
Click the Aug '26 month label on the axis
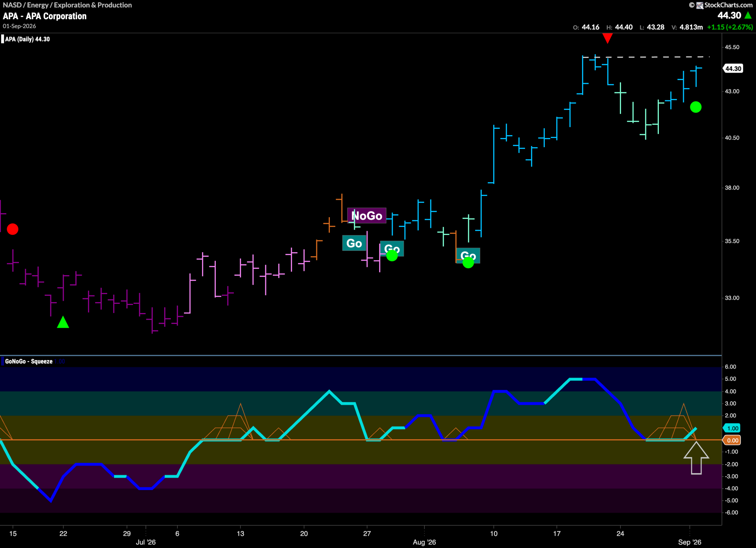point(424,542)
